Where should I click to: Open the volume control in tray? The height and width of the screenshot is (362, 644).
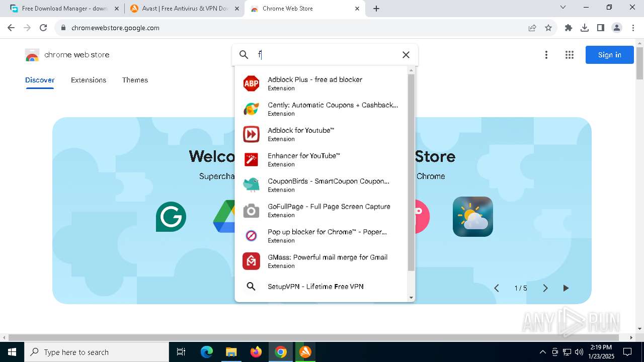(579, 352)
